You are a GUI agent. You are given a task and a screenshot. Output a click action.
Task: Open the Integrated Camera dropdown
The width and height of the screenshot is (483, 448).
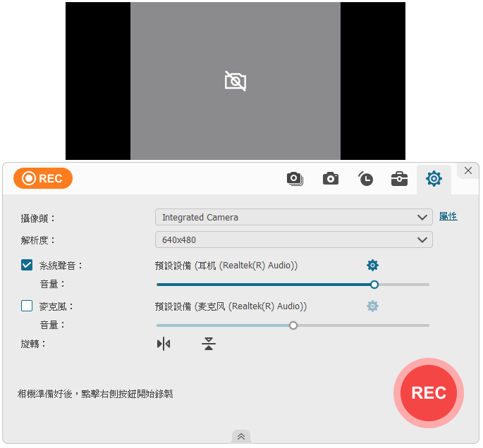[294, 217]
